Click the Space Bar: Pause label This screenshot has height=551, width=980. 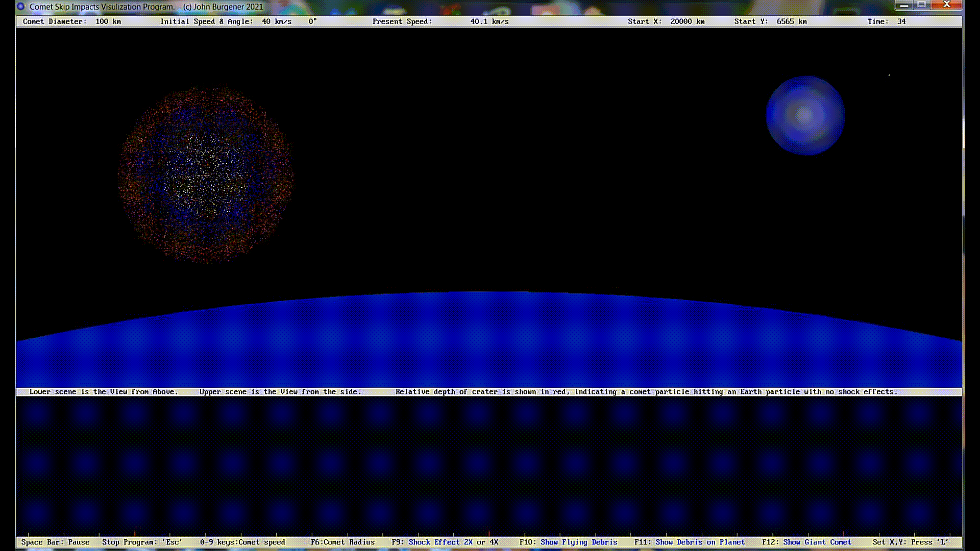55,542
